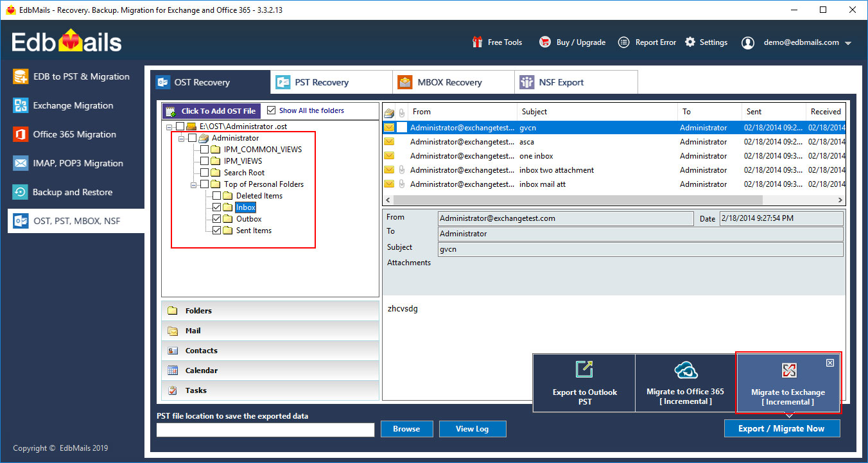Click the Contacts panel card icon
This screenshot has width=868, height=463.
172,351
